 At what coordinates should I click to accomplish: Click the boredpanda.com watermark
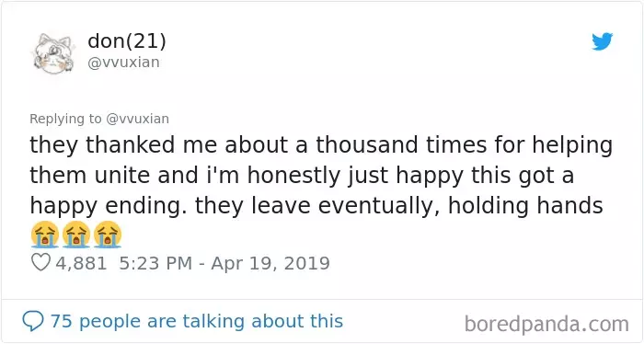point(546,325)
